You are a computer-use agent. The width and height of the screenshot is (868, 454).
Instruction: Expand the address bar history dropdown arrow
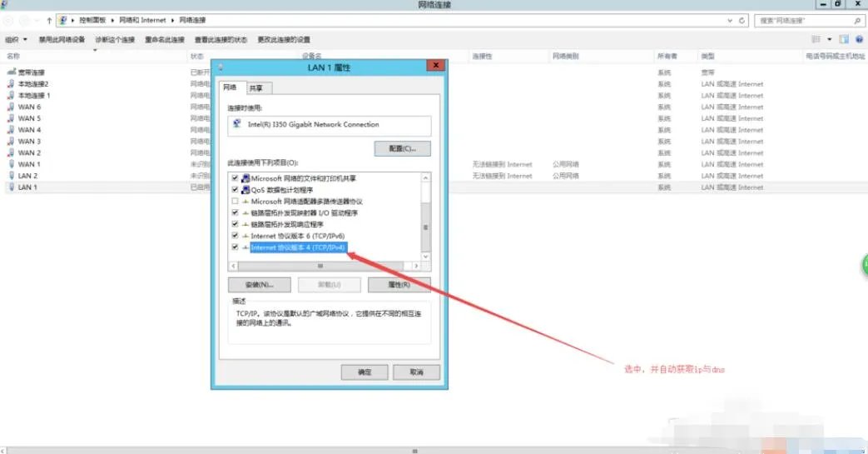(729, 20)
